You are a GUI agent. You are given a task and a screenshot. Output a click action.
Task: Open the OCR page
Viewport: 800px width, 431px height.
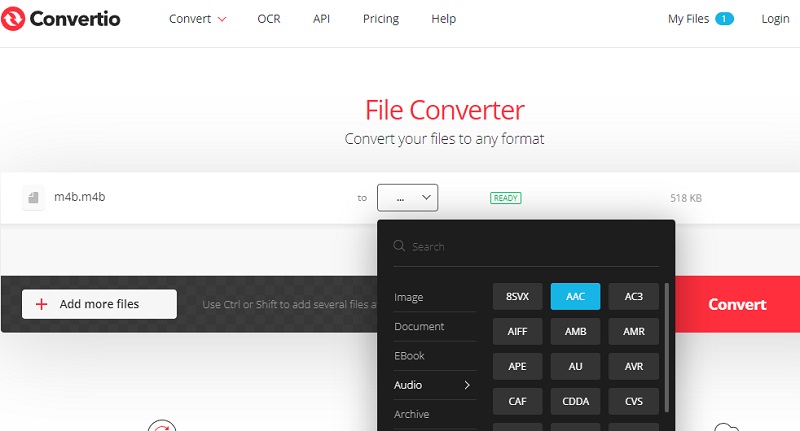269,19
